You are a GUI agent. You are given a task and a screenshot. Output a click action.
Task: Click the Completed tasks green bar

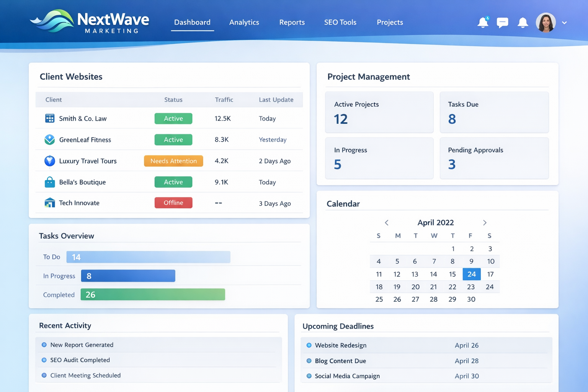(153, 294)
